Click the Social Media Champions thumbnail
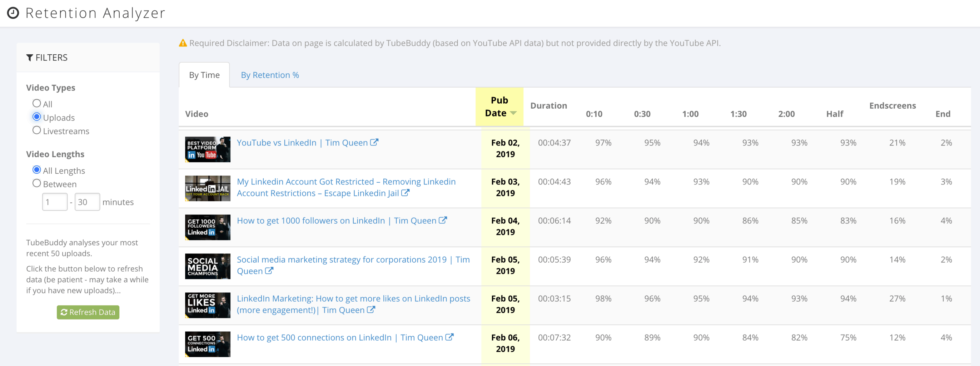This screenshot has width=980, height=366. point(208,266)
